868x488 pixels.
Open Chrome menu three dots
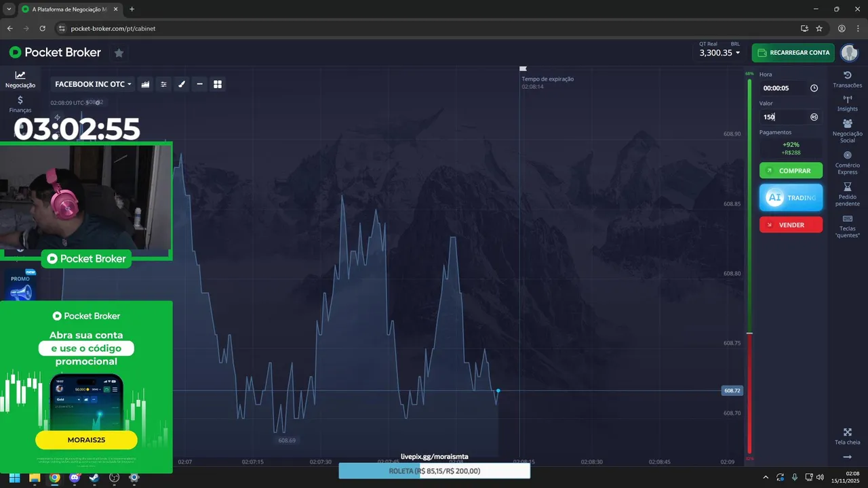click(858, 28)
